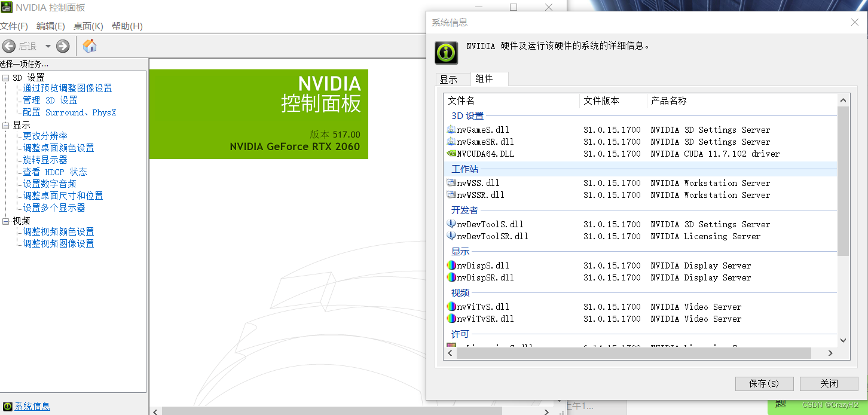This screenshot has width=868, height=415.
Task: Click NVIDIA CUDA 11.7.102 driver product name
Action: 715,154
